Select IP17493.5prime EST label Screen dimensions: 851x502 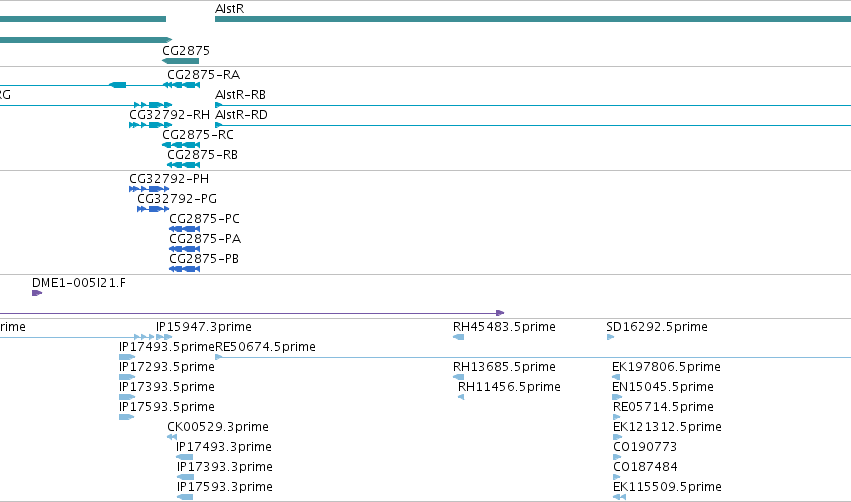[x=167, y=347]
